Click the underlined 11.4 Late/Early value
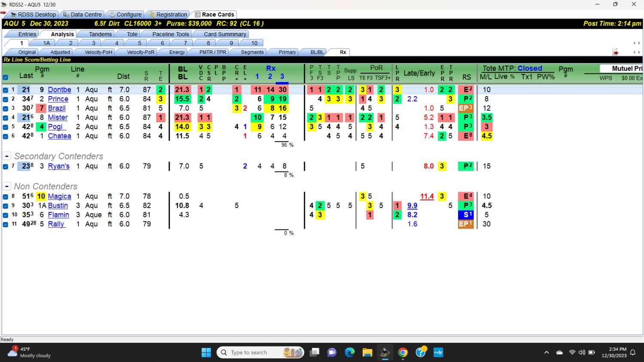This screenshot has width=644, height=362. click(x=427, y=196)
